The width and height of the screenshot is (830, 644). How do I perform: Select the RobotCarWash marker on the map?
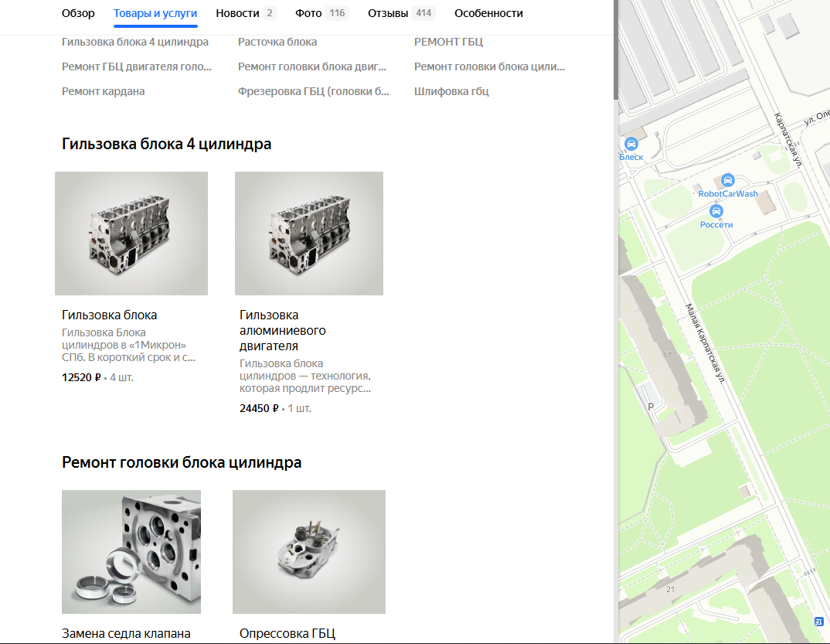tap(727, 180)
